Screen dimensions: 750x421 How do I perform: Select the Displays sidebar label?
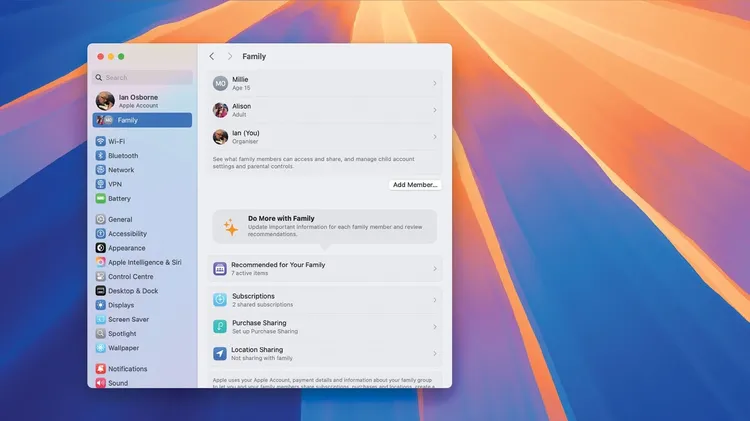121,305
